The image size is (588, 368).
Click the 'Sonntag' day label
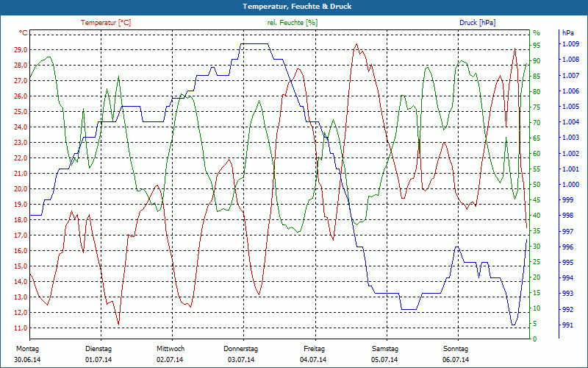tap(456, 349)
